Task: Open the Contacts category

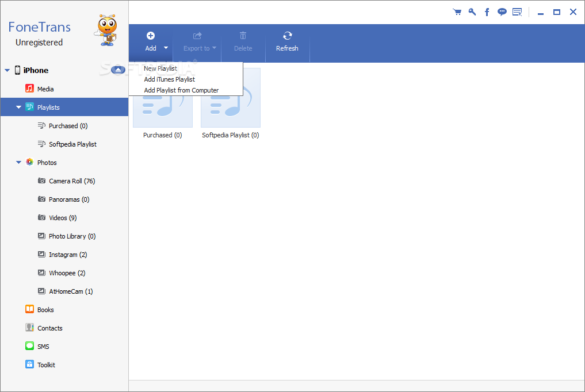Action: (x=50, y=328)
